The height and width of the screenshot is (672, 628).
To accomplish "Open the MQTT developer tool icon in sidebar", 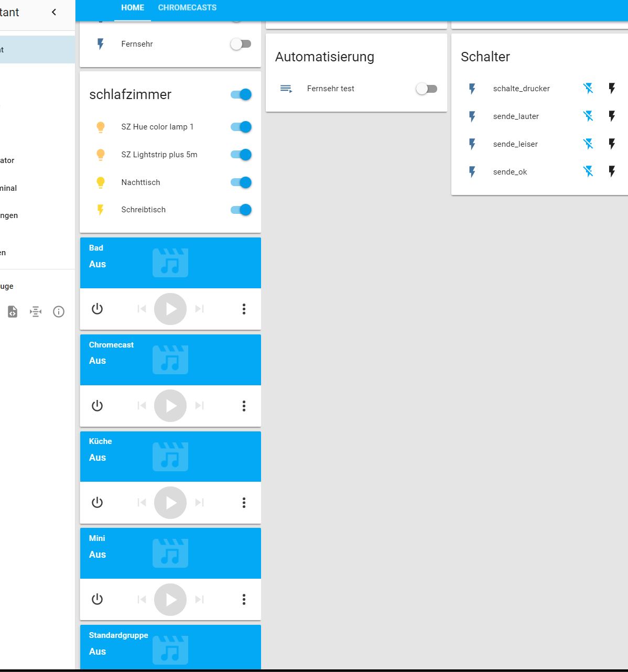I will point(36,312).
